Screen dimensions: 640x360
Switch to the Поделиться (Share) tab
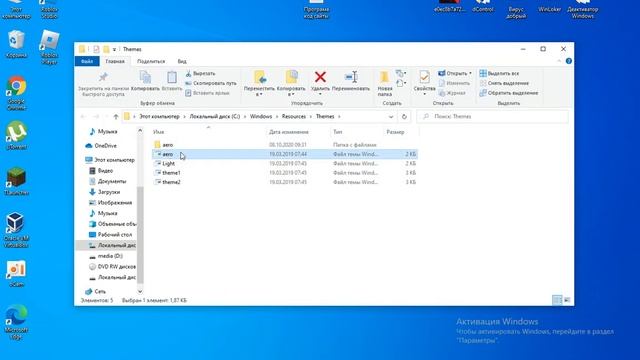point(151,61)
